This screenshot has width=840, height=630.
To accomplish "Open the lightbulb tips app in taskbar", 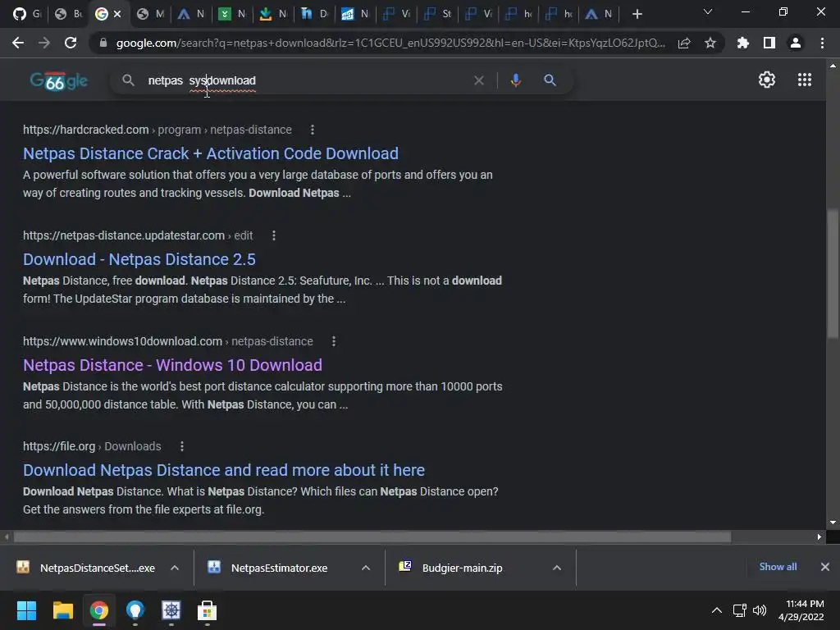I will 135,610.
